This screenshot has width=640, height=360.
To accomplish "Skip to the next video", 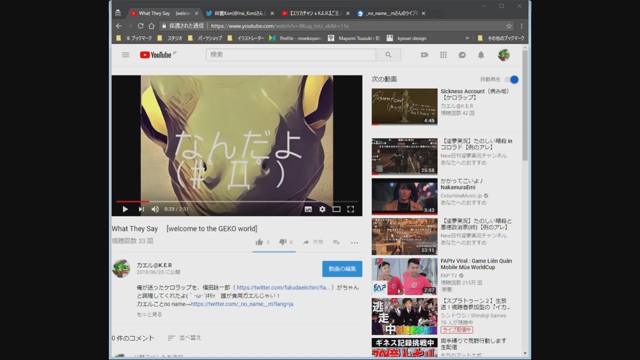I will (x=141, y=209).
